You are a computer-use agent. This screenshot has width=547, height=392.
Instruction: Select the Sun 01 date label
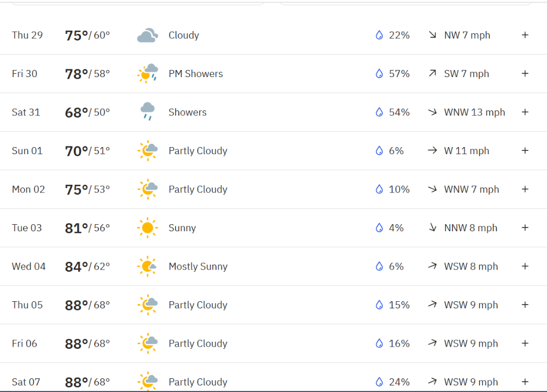coord(27,151)
